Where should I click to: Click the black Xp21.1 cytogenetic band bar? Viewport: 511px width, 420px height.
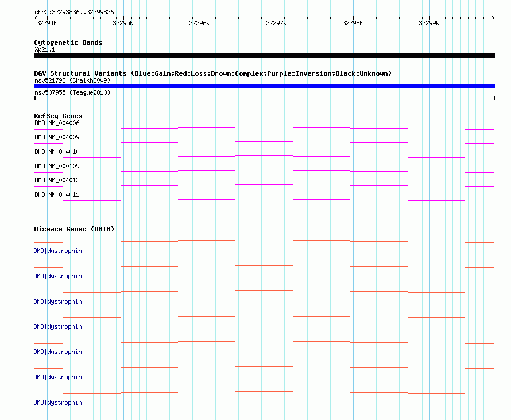pos(264,56)
